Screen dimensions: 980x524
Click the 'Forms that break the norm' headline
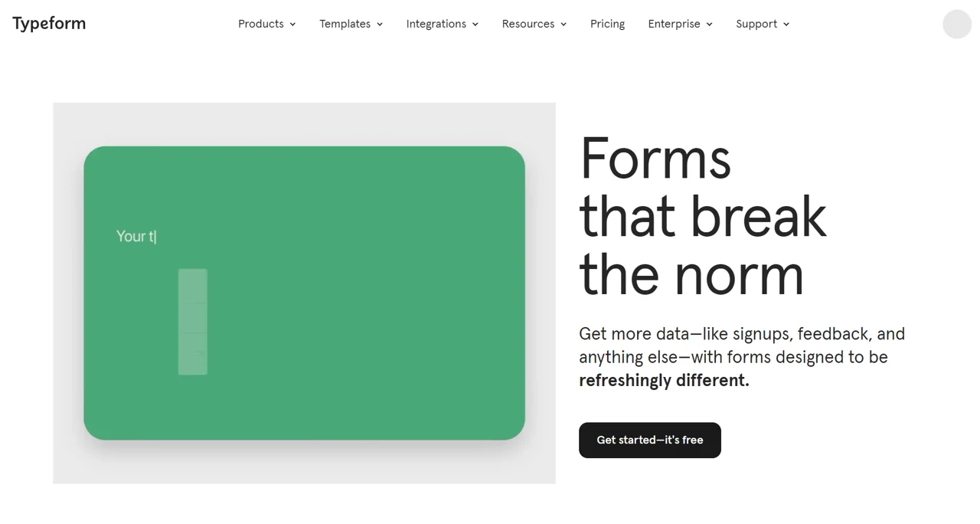703,217
